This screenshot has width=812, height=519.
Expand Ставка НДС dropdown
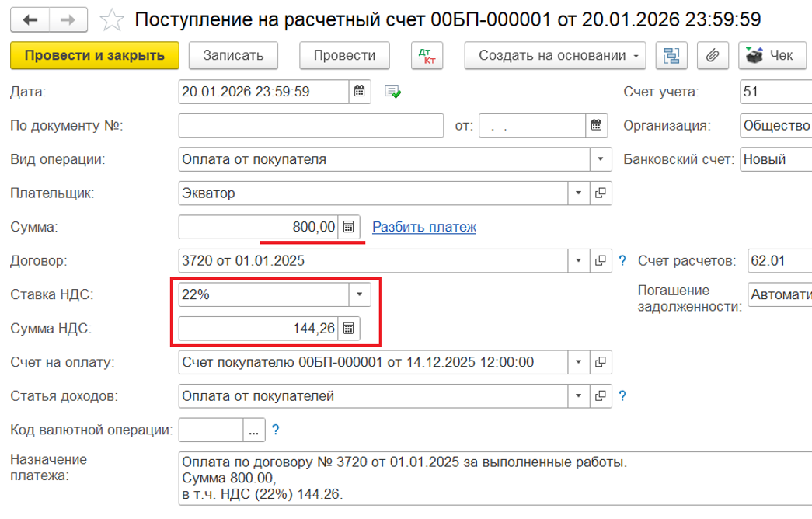click(359, 294)
